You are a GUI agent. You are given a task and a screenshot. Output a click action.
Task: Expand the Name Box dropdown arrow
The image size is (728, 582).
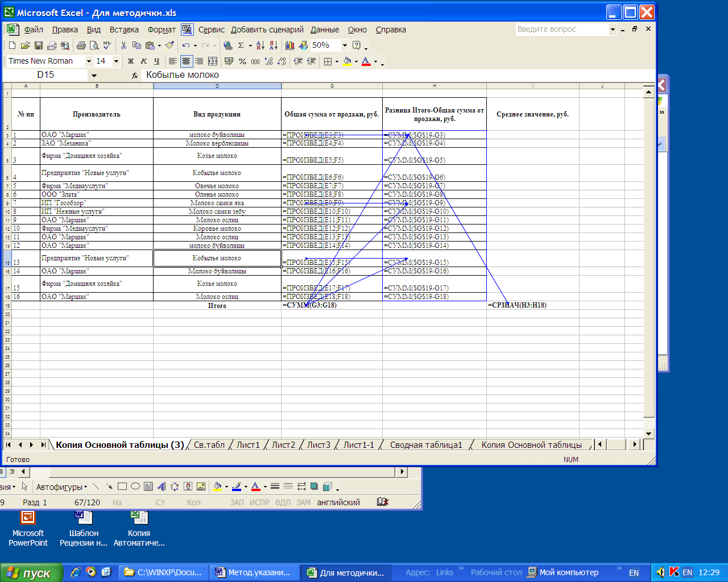pos(94,75)
